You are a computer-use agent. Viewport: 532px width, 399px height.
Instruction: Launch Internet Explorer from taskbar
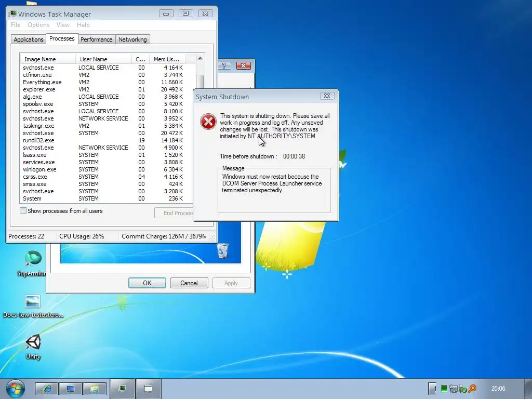[x=46, y=389]
